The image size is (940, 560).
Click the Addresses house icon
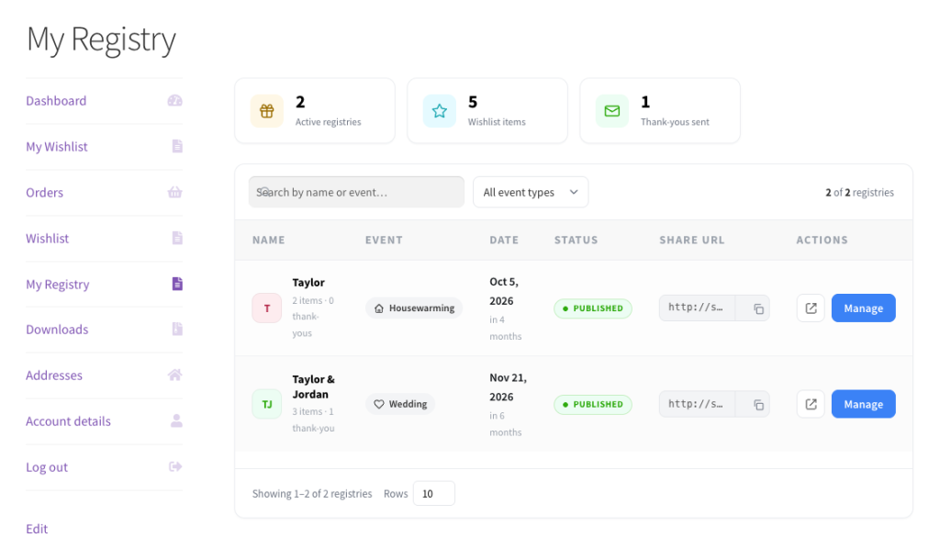[174, 375]
